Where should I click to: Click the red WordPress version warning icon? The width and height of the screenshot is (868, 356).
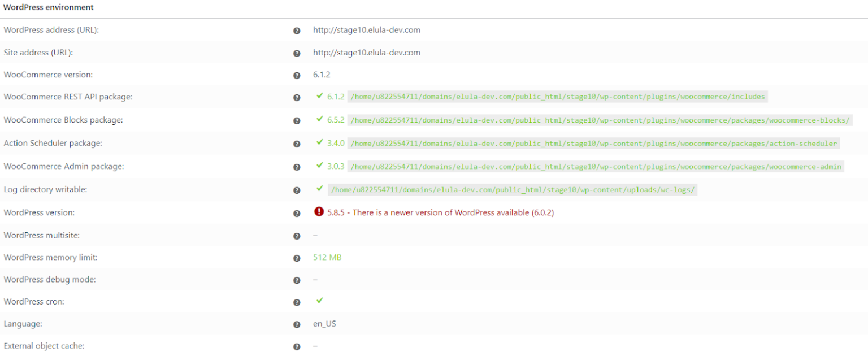(x=319, y=212)
